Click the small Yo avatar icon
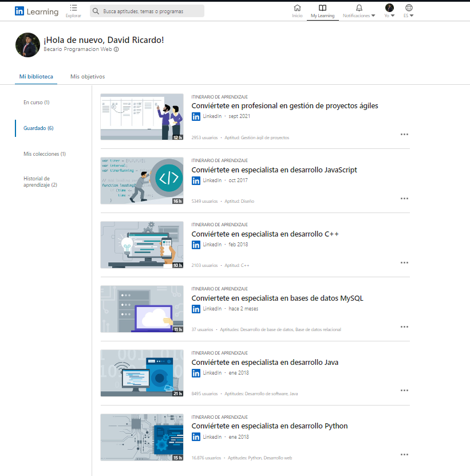Image resolution: width=470 pixels, height=476 pixels. point(389,7)
